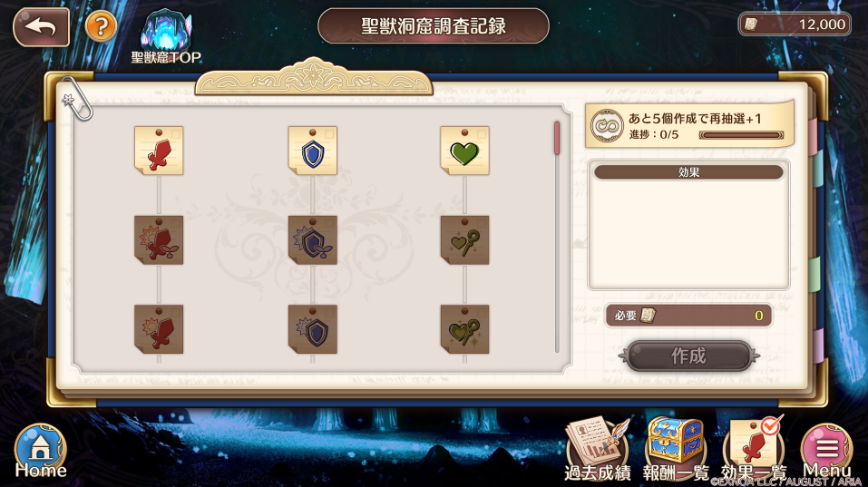
Task: Select the locked burst shield note in bottom row
Action: click(x=313, y=329)
